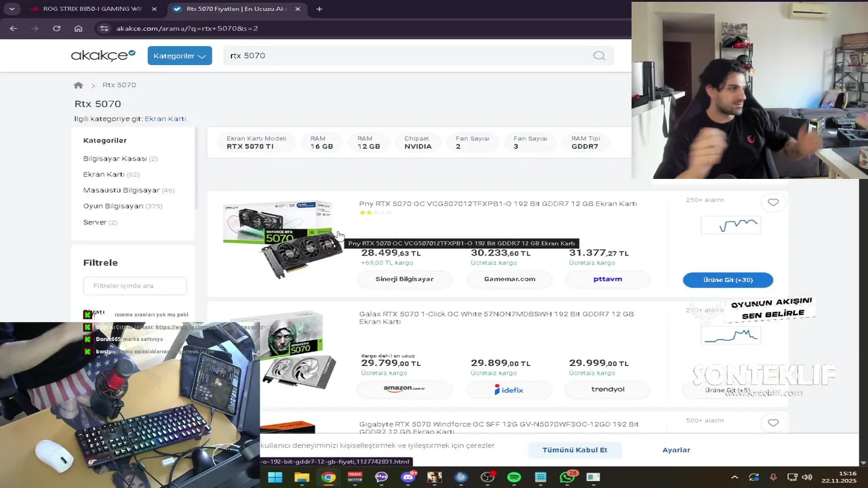
Task: Open the Gigabyte RTX 5070 Windforce title
Action: pyautogui.click(x=498, y=428)
